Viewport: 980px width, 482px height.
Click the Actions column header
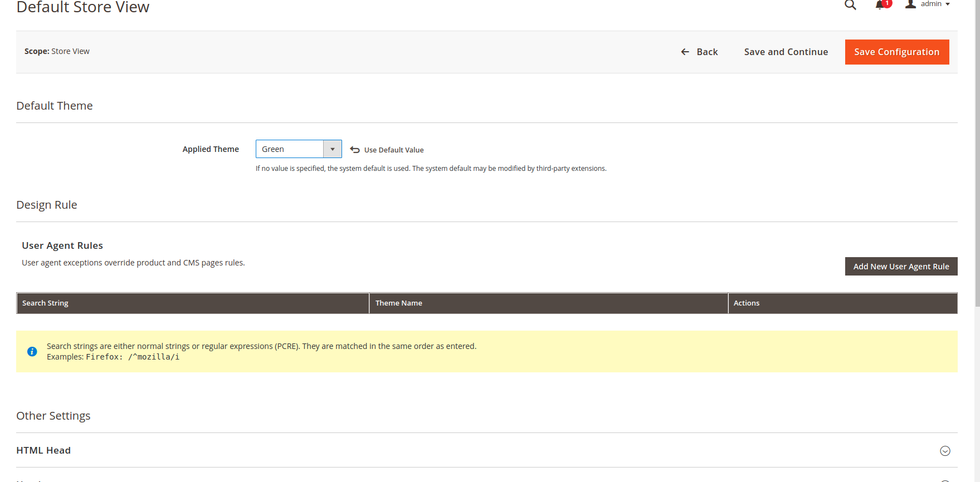point(843,303)
